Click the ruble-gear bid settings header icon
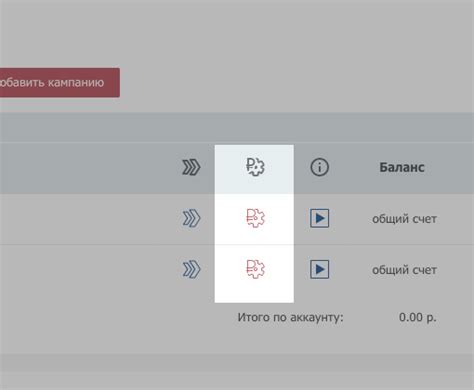Viewport: 474px width, 390px height. pos(255,167)
